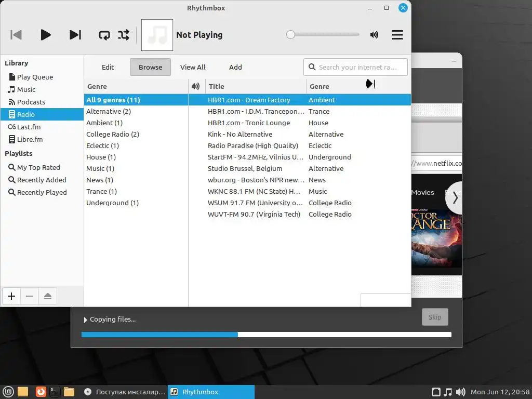Click the Previous track button

point(16,35)
